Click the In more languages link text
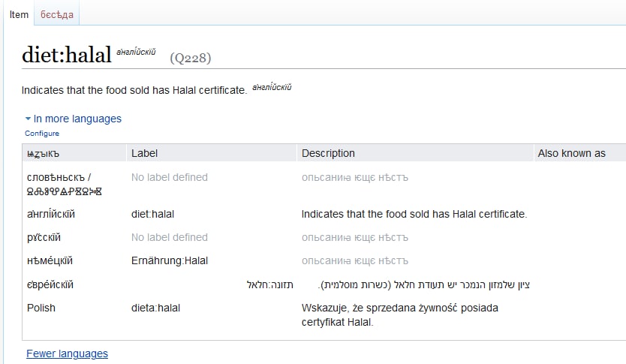The image size is (626, 364). pos(77,119)
